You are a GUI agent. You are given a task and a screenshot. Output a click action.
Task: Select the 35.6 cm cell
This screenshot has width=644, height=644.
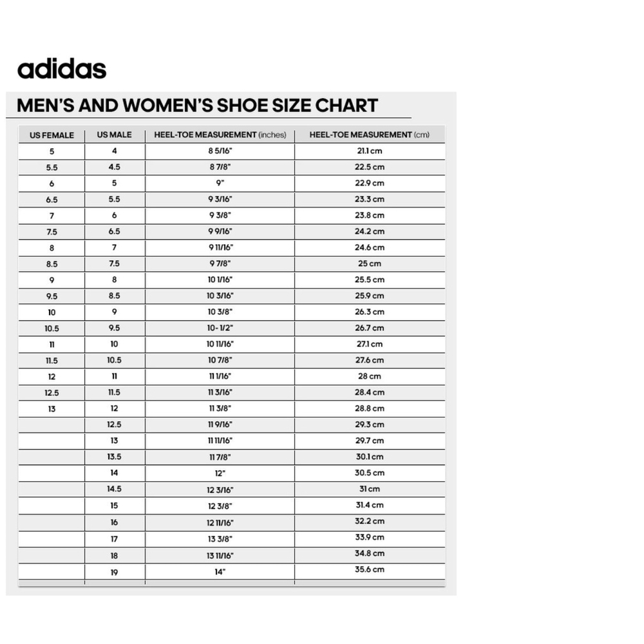[370, 570]
